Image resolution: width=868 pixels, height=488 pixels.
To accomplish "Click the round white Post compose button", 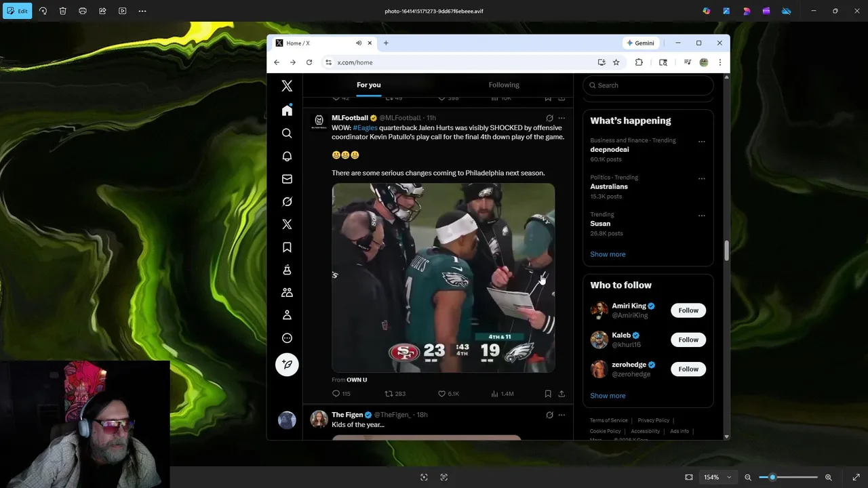I will (x=287, y=365).
